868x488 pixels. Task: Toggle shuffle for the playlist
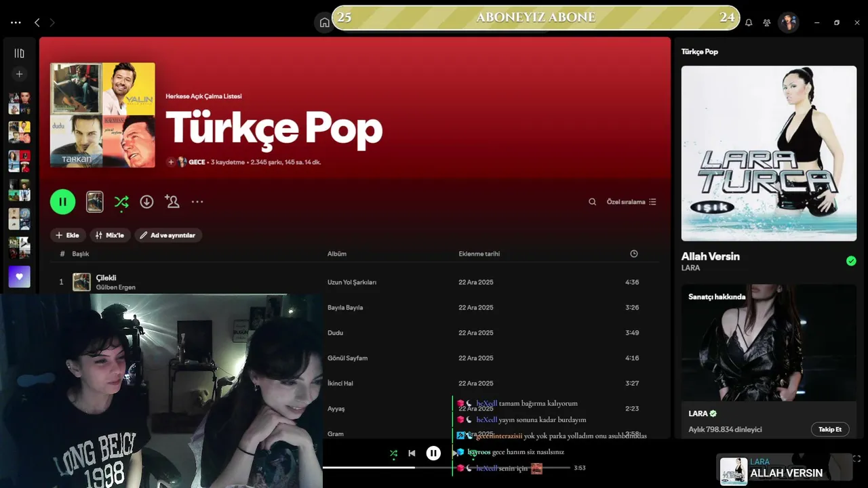[121, 201]
